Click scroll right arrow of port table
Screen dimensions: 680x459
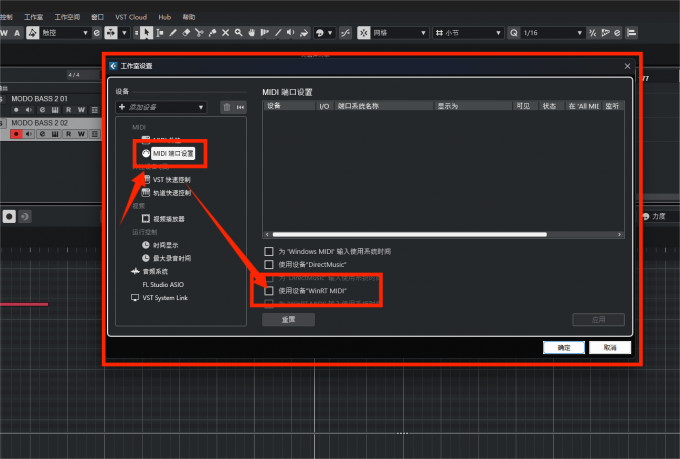point(619,235)
